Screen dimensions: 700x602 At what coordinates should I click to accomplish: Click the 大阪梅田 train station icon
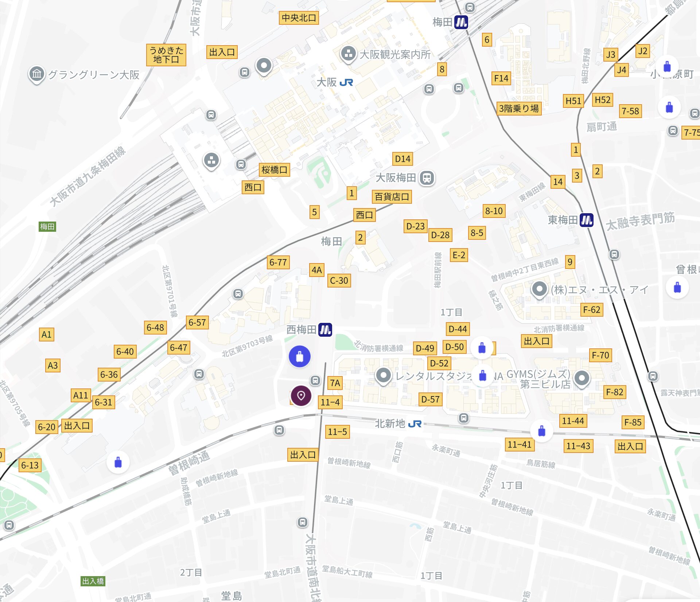coord(427,178)
